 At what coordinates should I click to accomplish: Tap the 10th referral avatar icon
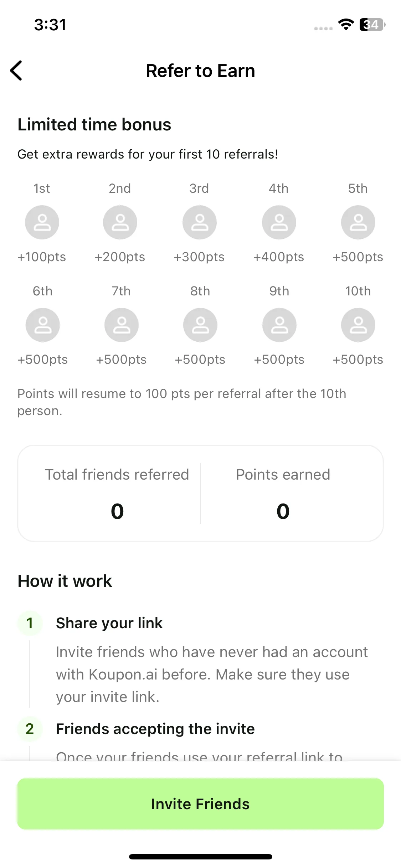click(x=358, y=325)
